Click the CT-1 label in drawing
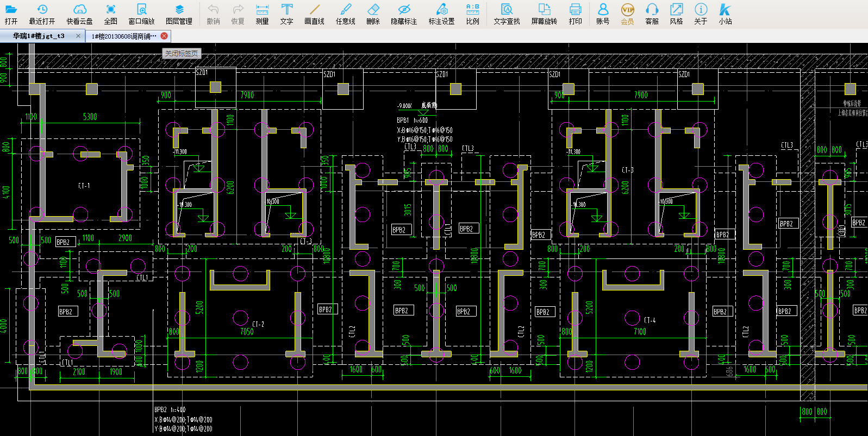Screen dimensions: 868x436 84,186
